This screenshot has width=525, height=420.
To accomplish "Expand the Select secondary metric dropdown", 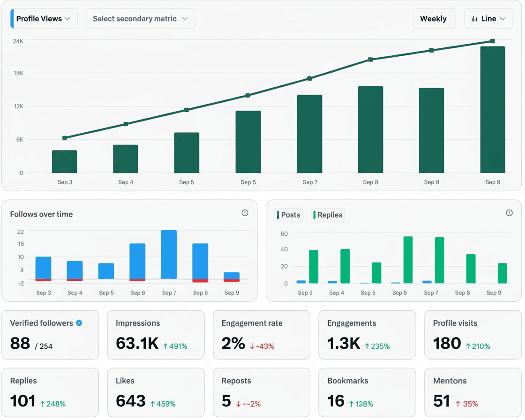I will point(141,18).
